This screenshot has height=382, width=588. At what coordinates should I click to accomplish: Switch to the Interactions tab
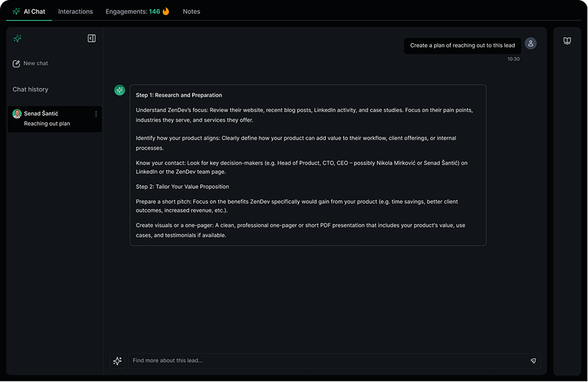[x=75, y=11]
